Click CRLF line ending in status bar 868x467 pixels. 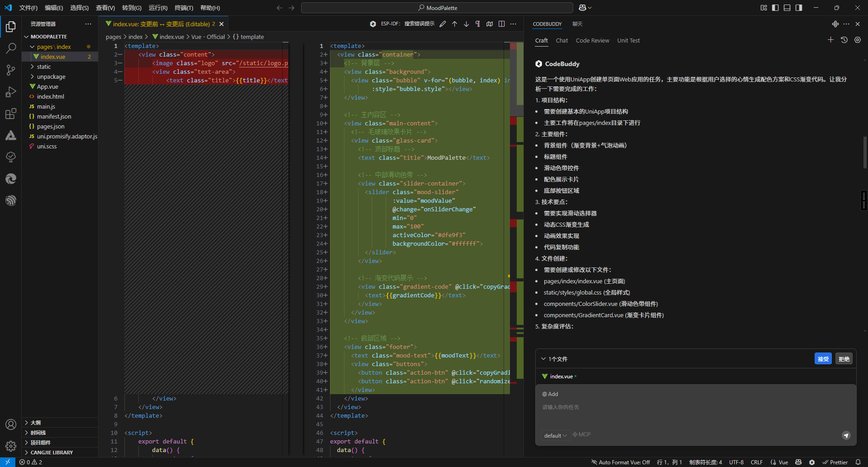click(x=756, y=462)
